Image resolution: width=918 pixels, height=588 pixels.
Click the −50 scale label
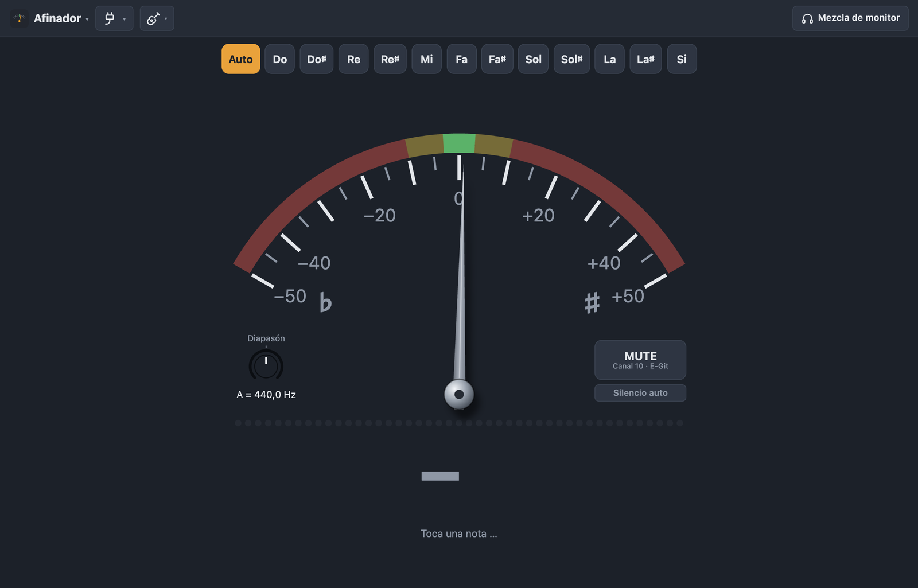[x=290, y=296]
